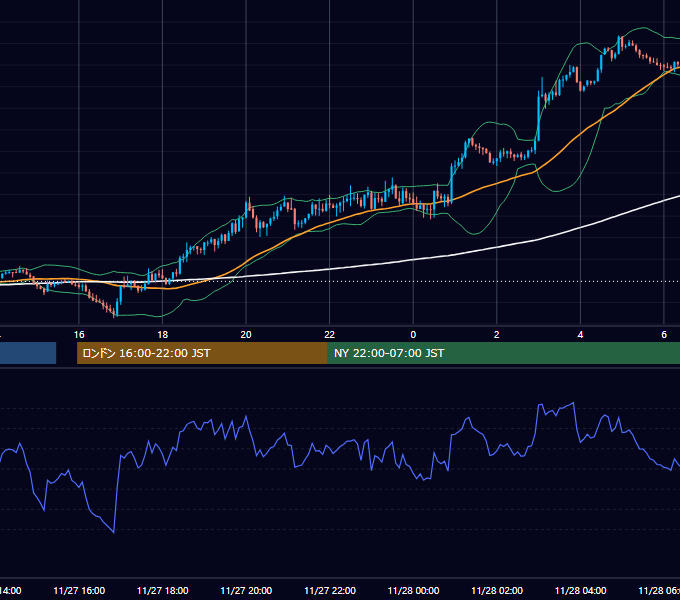Click the "22" hour label on price chart axis
This screenshot has width=680, height=600.
330,335
